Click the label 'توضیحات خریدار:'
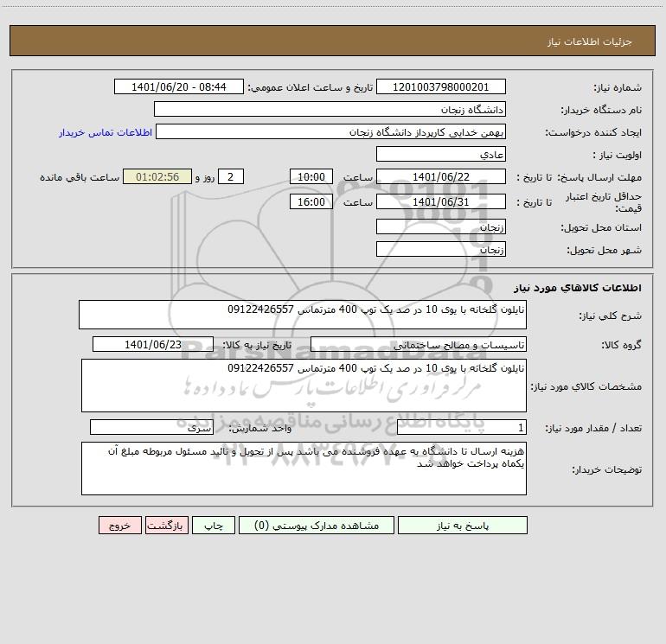Viewport: 666px width, 644px height. (x=607, y=469)
